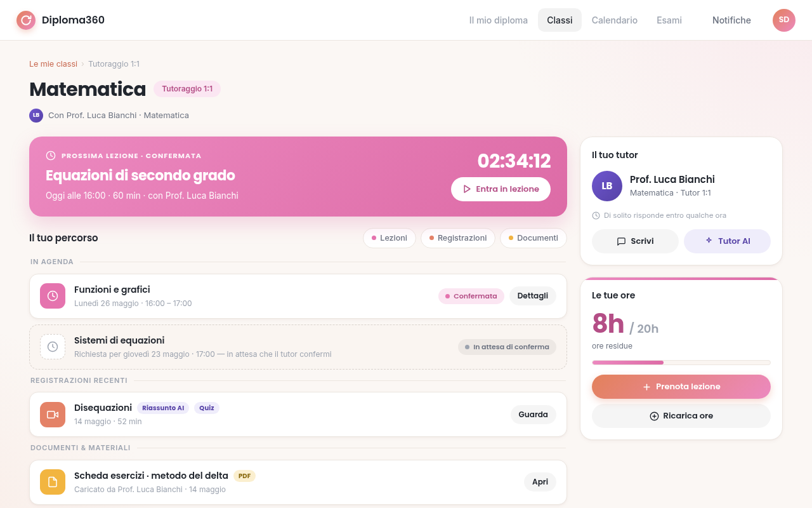The width and height of the screenshot is (812, 508).
Task: Open Dettagli for Funzioni e grafici
Action: [533, 296]
